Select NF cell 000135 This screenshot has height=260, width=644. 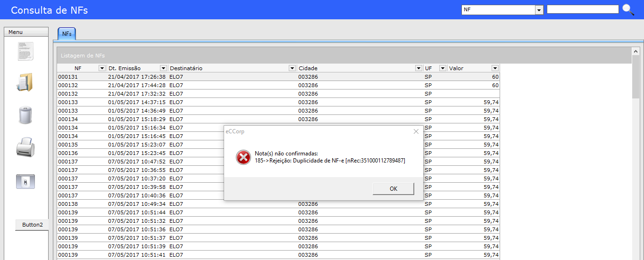point(82,145)
